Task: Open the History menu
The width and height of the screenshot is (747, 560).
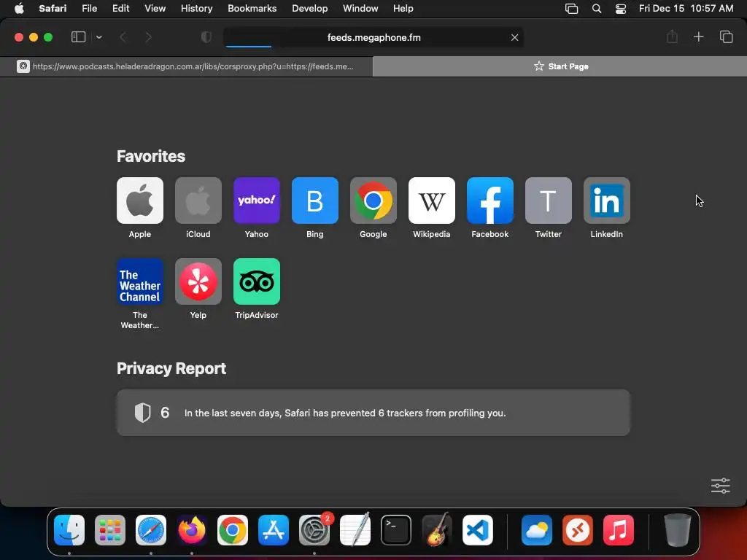Action: (x=196, y=9)
